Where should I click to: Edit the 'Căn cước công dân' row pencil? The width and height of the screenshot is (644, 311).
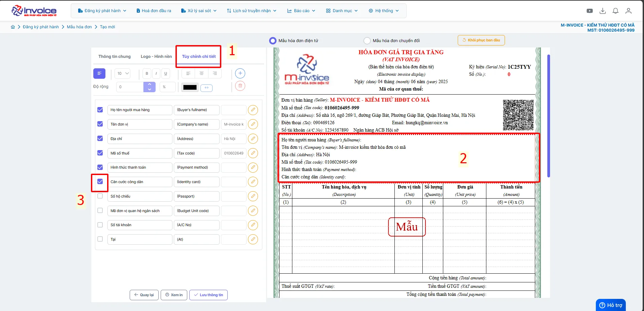click(253, 182)
